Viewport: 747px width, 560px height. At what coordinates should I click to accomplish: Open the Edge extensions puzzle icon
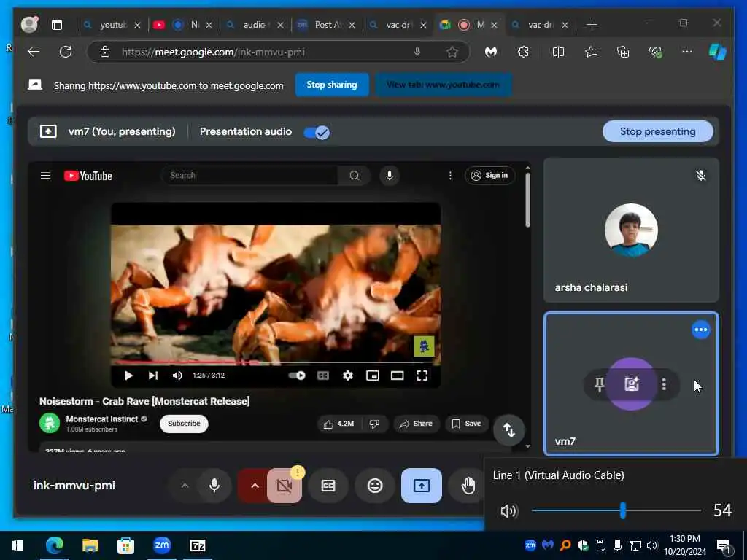coord(523,52)
